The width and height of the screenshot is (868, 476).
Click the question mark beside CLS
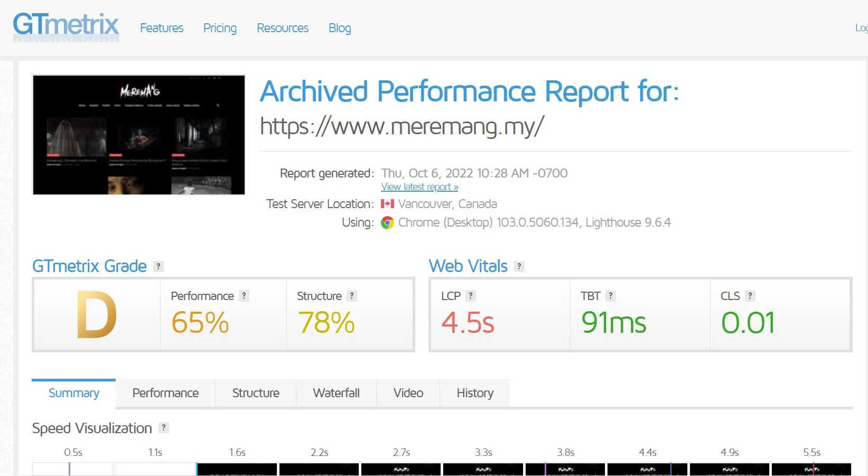[750, 296]
